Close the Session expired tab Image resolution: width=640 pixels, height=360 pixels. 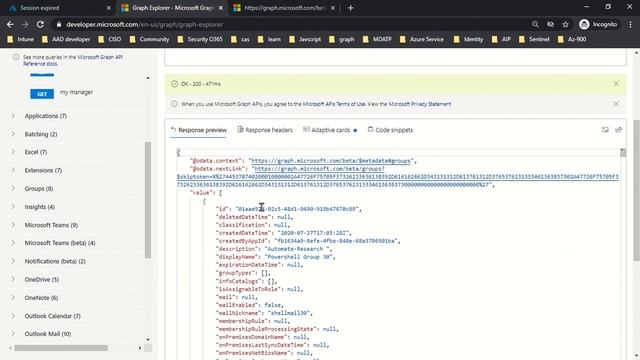tap(109, 8)
